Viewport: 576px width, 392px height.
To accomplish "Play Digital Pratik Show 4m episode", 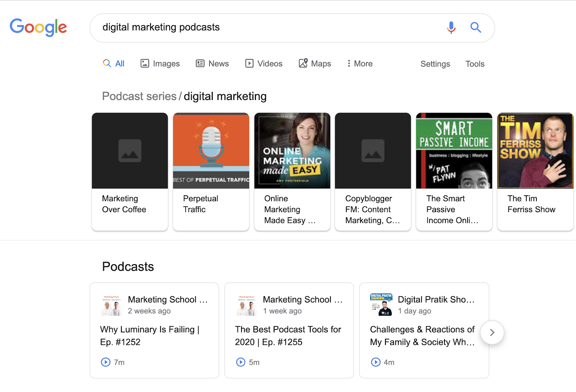I will [x=375, y=362].
